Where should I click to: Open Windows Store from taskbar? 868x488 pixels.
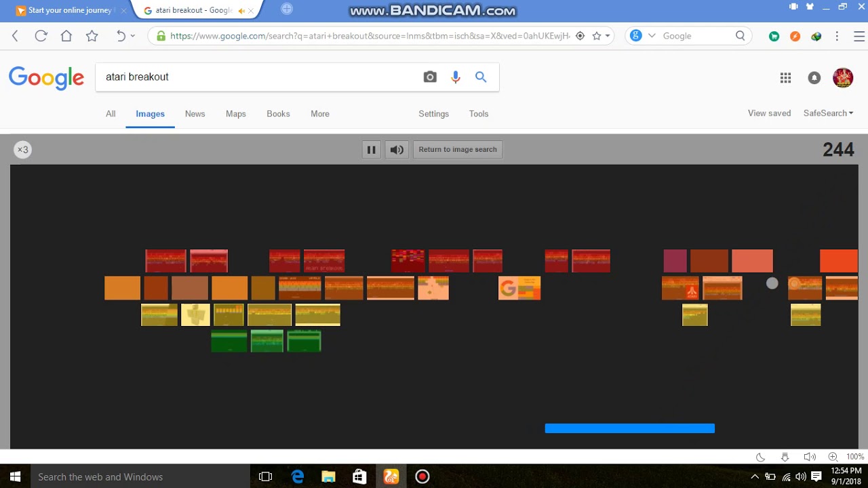[x=359, y=476]
